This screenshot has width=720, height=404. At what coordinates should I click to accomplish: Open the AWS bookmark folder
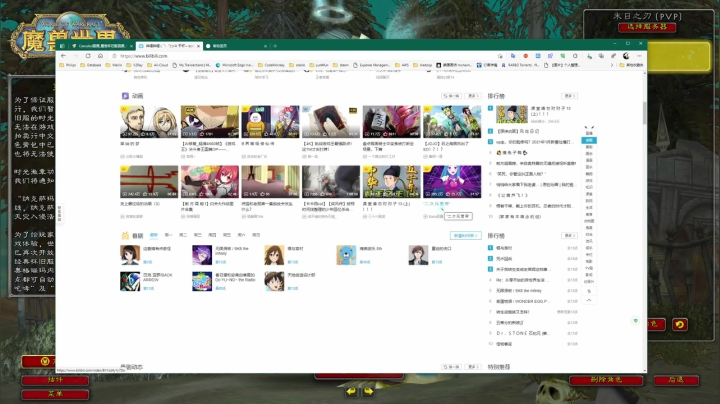click(404, 65)
